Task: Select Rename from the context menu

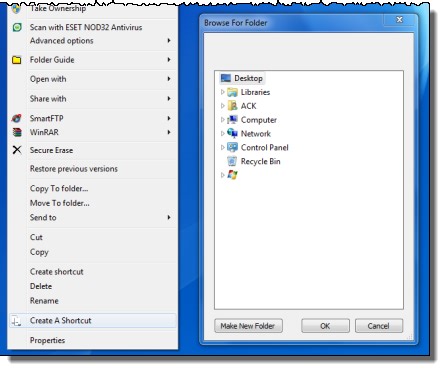Action: [44, 301]
